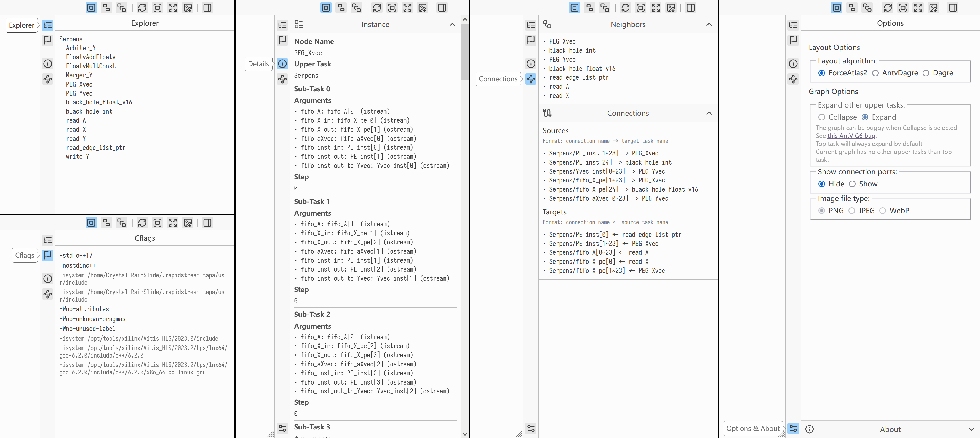Click the Details info icon in Explorer panel sidebar
The image size is (980, 438).
[x=47, y=64]
